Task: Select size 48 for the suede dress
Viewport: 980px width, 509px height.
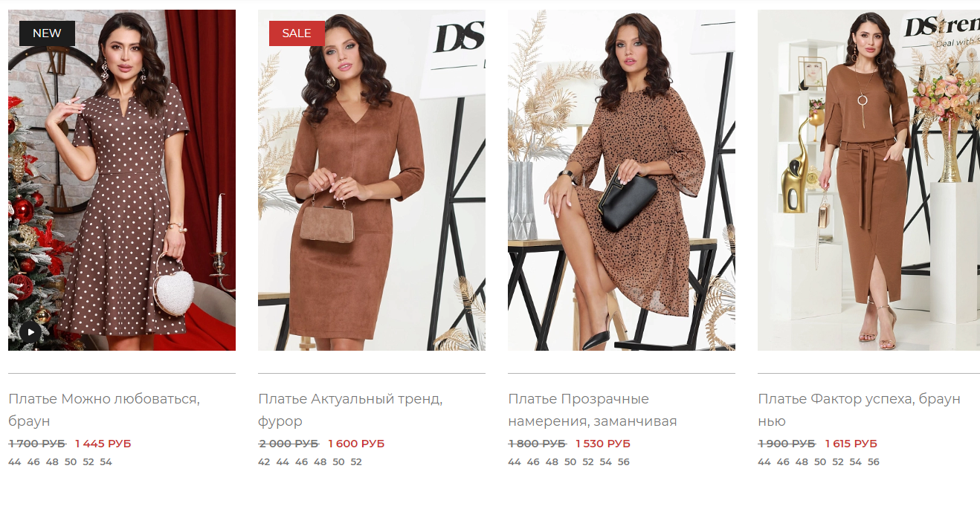Action: (320, 461)
